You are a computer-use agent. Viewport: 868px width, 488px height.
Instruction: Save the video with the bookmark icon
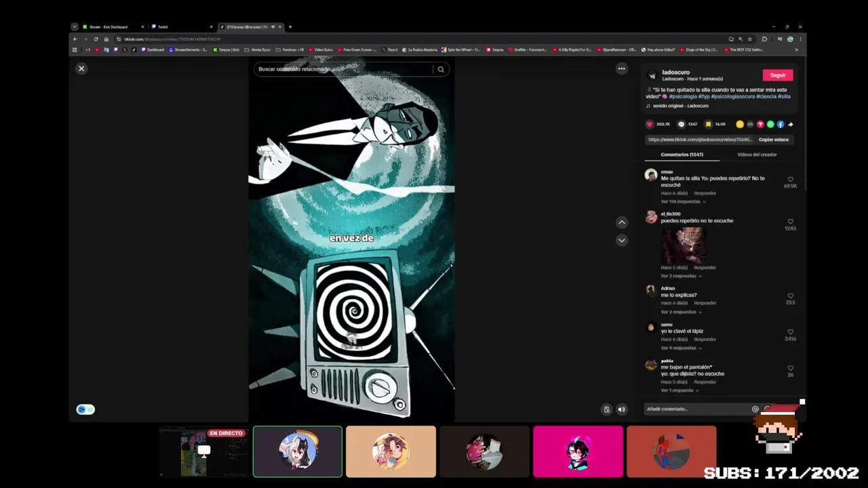(x=708, y=124)
